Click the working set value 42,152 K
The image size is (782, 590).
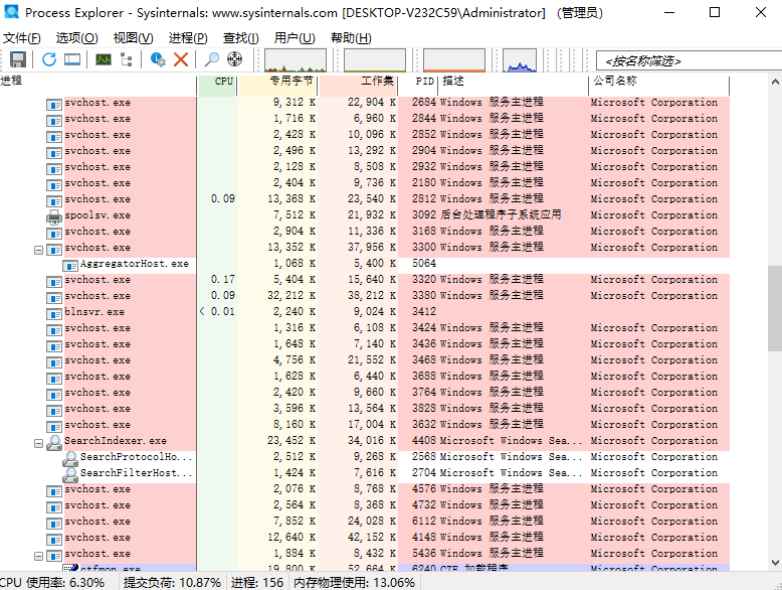[372, 537]
